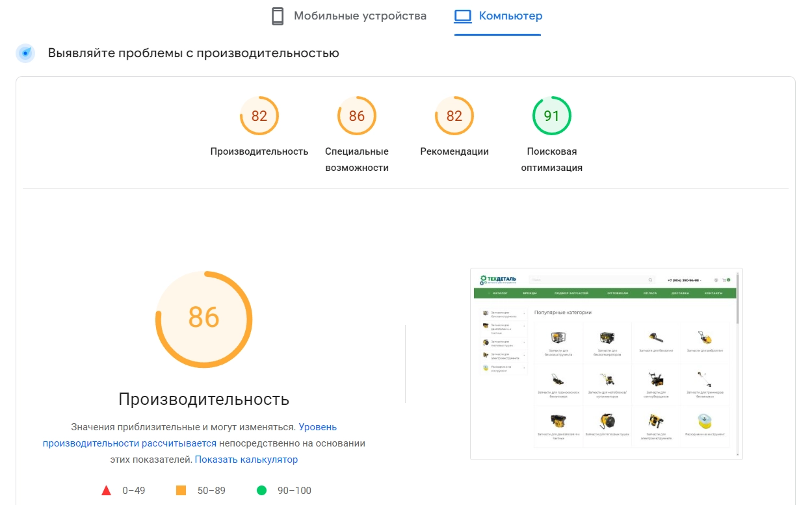
Task: Click the Показать калькулятор link
Action: (x=246, y=460)
